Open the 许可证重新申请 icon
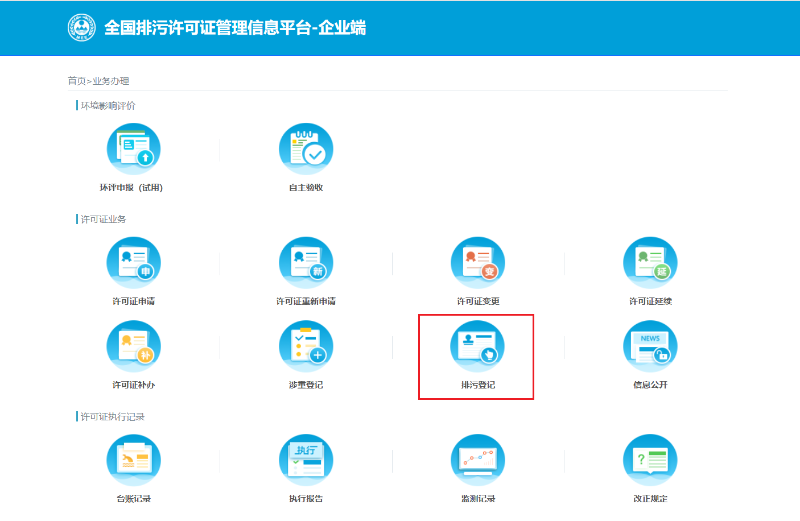Image resolution: width=800 pixels, height=521 pixels. 305,263
